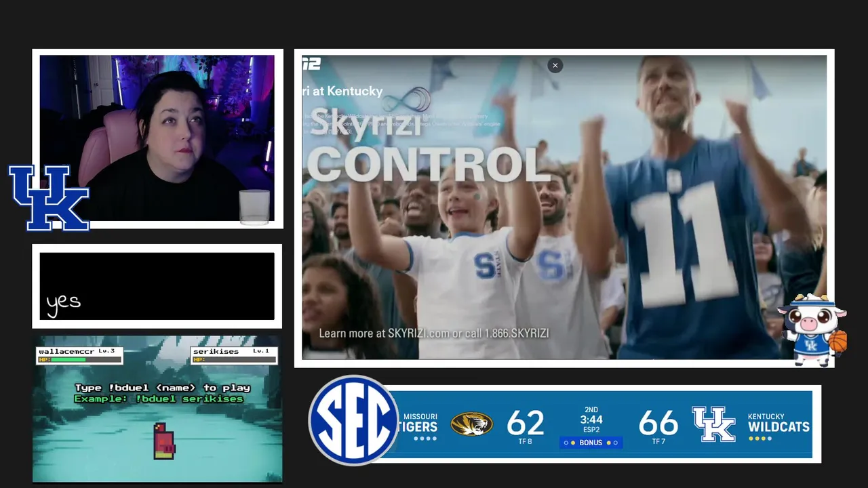The image size is (868, 488).
Task: Click the 2ND half label
Action: point(591,410)
